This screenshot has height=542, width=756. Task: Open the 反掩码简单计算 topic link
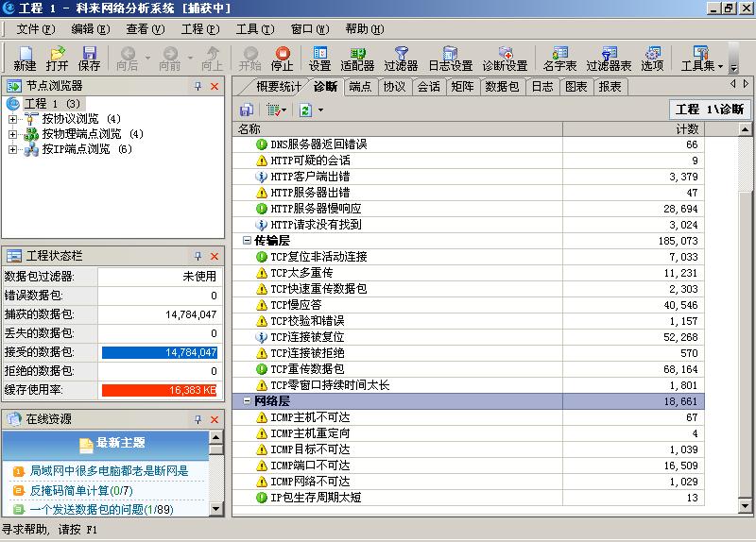pos(81,490)
